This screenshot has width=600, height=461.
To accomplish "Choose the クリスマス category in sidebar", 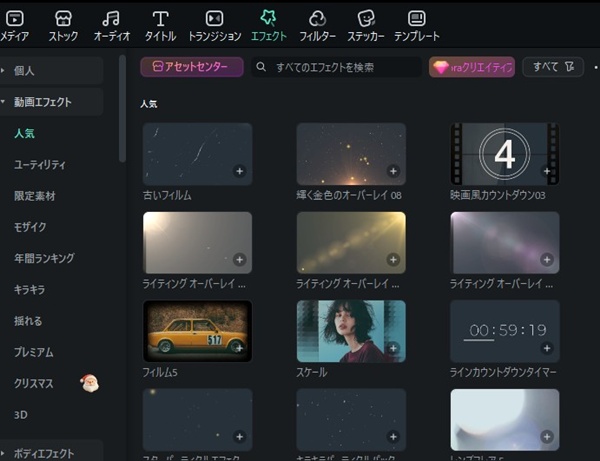I will (34, 383).
